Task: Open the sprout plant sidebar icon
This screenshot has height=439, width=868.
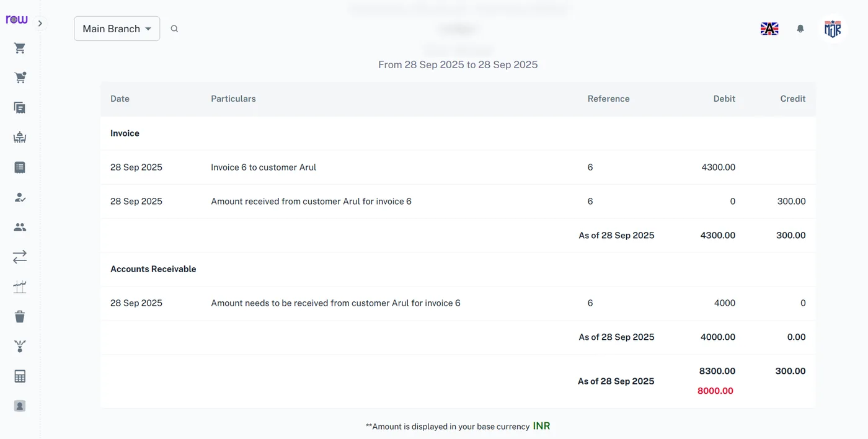Action: (x=20, y=346)
